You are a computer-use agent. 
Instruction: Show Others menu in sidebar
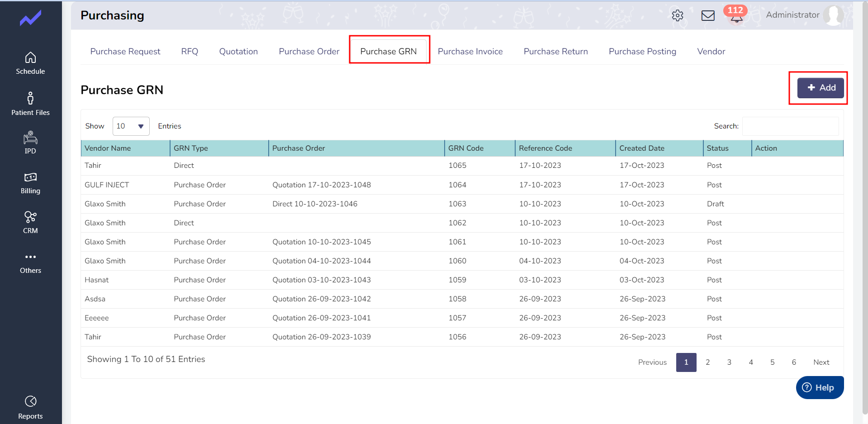point(30,263)
